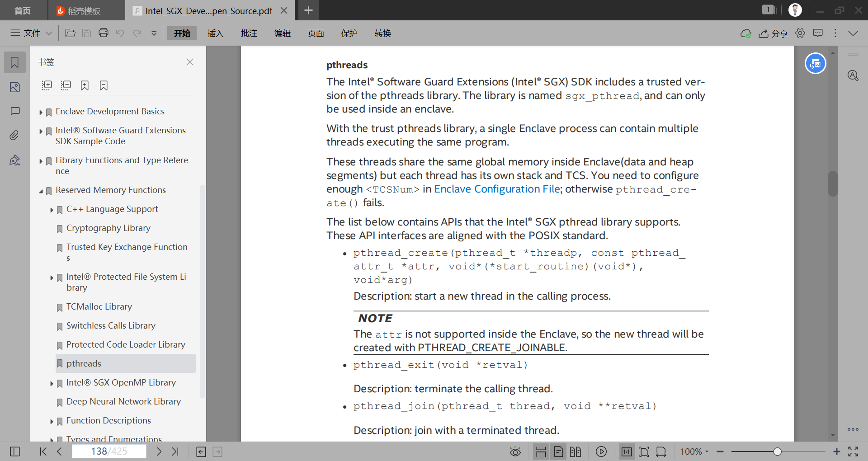Viewport: 868px width, 461px height.
Task: Expand the C++ Language Support bookmark
Action: click(51, 210)
